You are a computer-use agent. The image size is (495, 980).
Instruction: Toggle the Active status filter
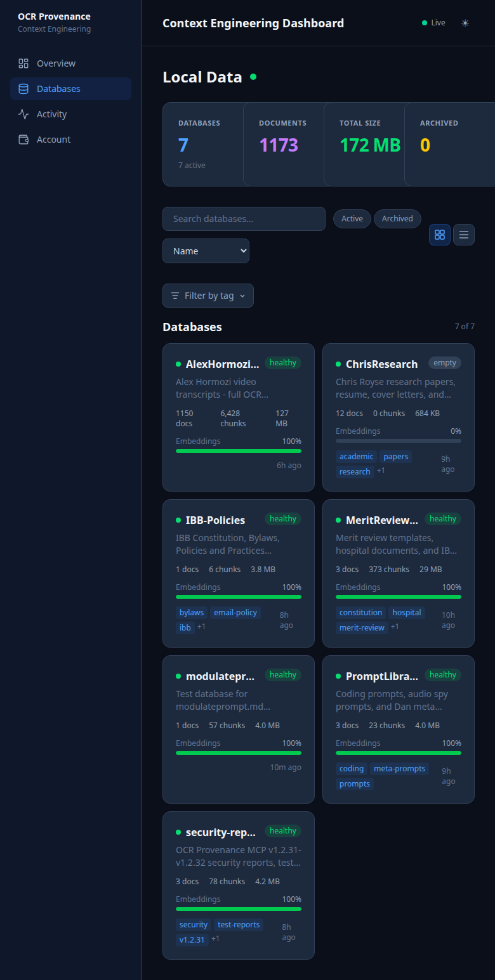(x=352, y=219)
